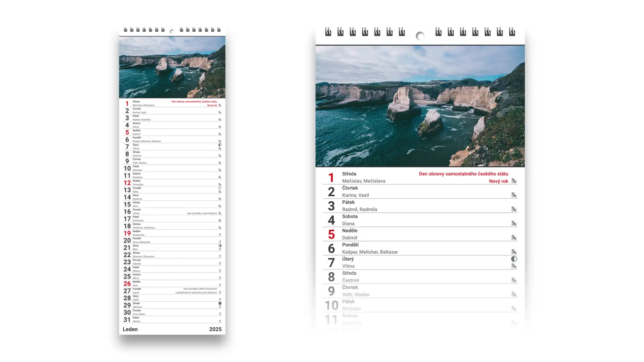644x362 pixels.
Task: Click the hanging hole at the top of the small calendar
Action: click(172, 31)
